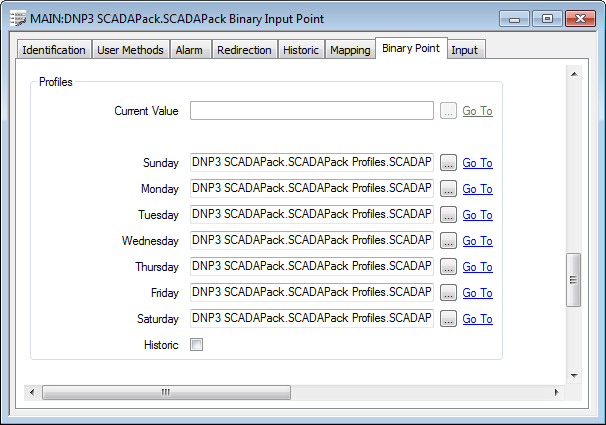606x425 pixels.
Task: Enable the Historic checkbox in Profiles
Action: tap(196, 344)
